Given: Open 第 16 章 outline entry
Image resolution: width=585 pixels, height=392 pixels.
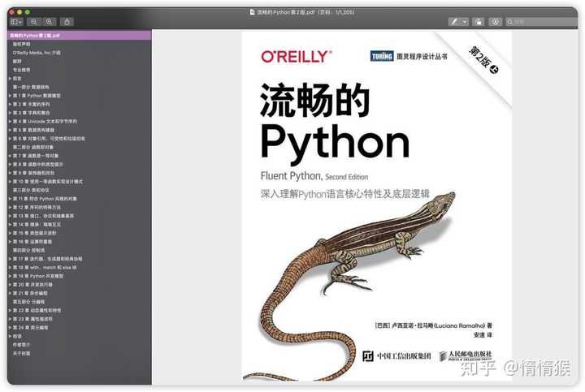Looking at the screenshot, I should click(32, 242).
